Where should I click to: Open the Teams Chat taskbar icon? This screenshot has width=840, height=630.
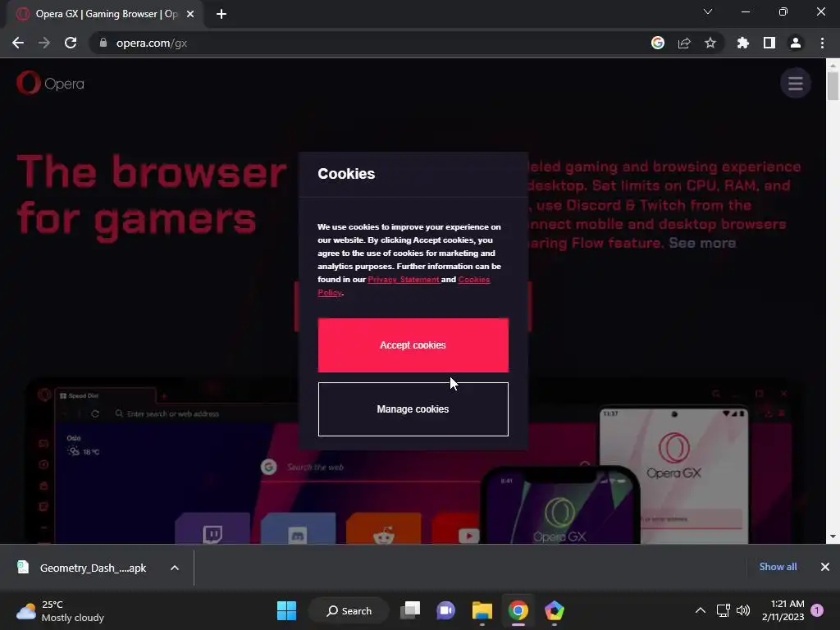(445, 610)
